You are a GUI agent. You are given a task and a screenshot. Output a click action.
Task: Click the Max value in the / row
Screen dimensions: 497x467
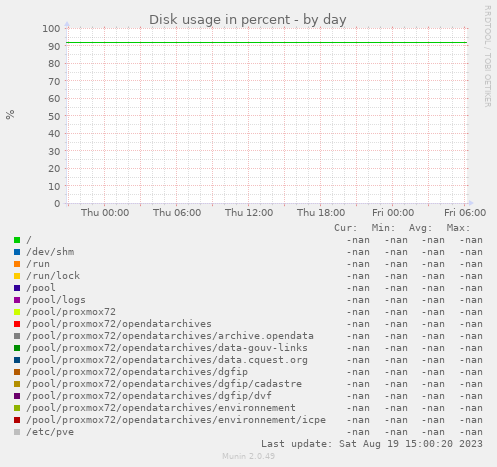471,240
